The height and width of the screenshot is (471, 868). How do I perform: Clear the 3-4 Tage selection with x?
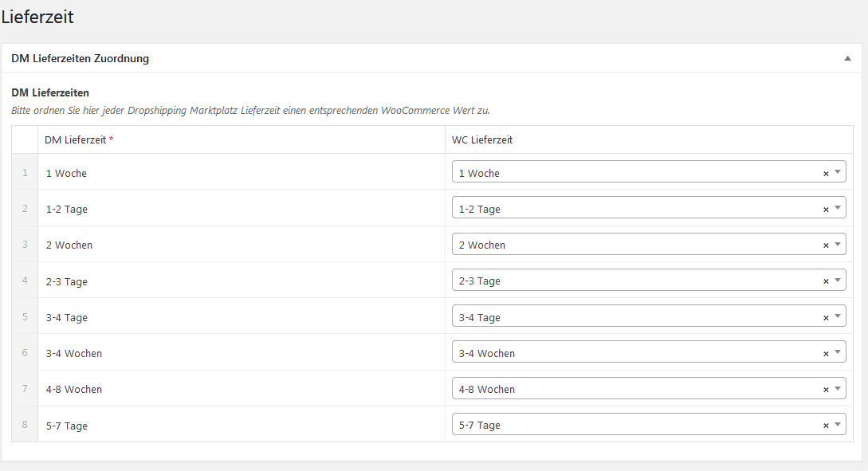tap(826, 318)
